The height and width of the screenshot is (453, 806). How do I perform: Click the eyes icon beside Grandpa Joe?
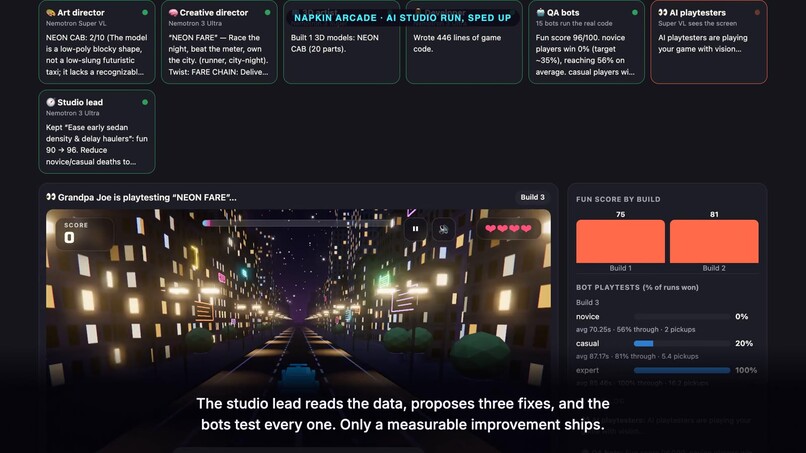(50, 197)
